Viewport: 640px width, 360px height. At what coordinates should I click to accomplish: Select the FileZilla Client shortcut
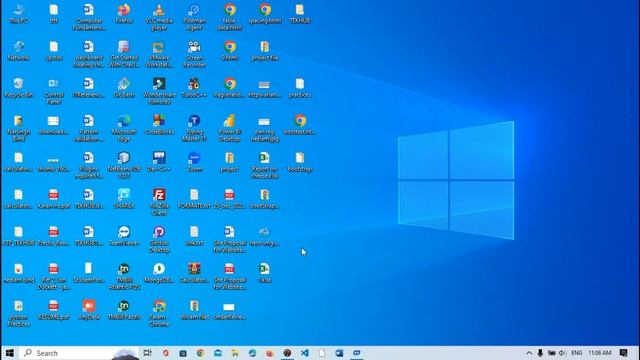(159, 202)
